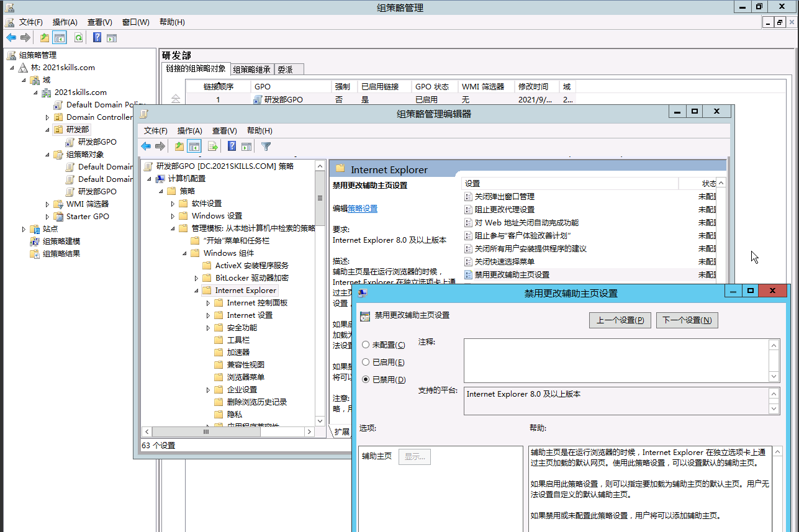Click the 工具栏 folder icon
The image size is (799, 532).
(219, 340)
